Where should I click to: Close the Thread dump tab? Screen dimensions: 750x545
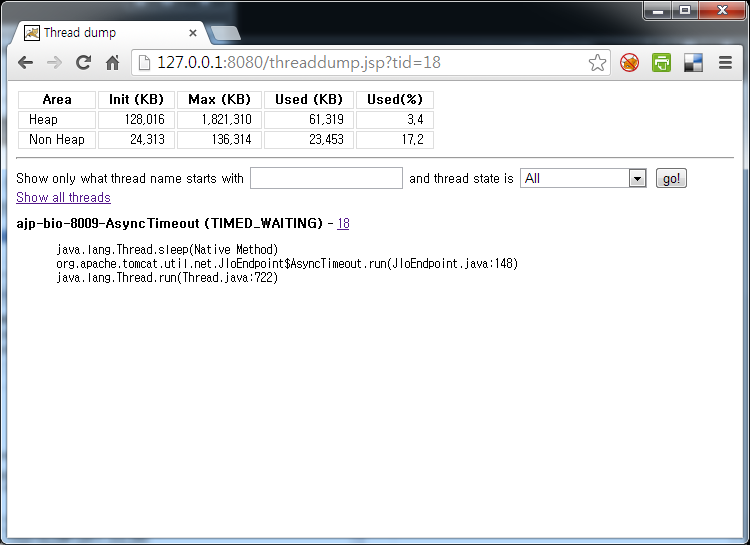point(193,33)
